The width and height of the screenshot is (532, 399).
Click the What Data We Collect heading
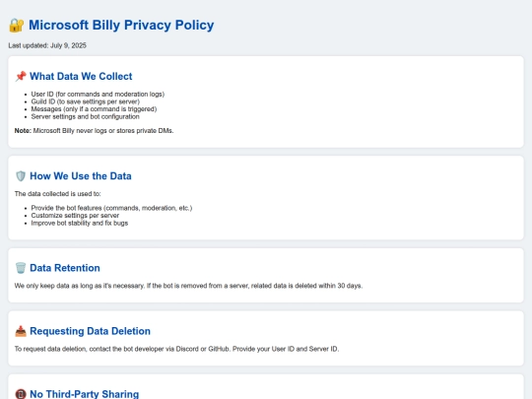pos(81,76)
